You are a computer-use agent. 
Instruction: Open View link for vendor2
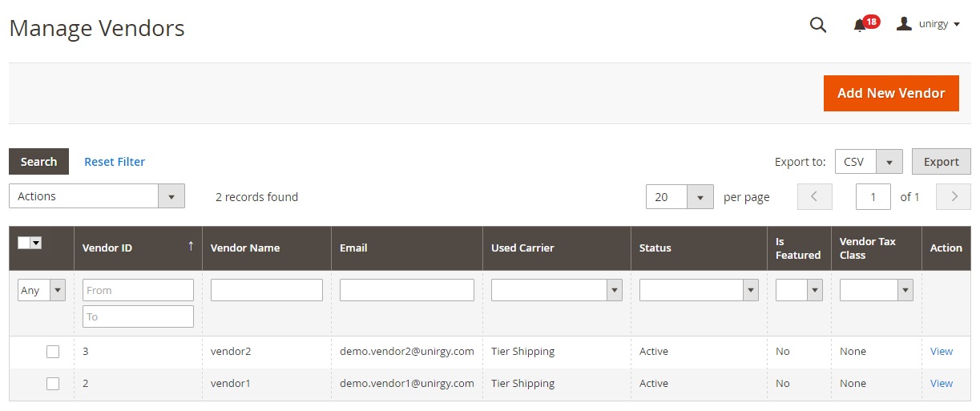942,352
